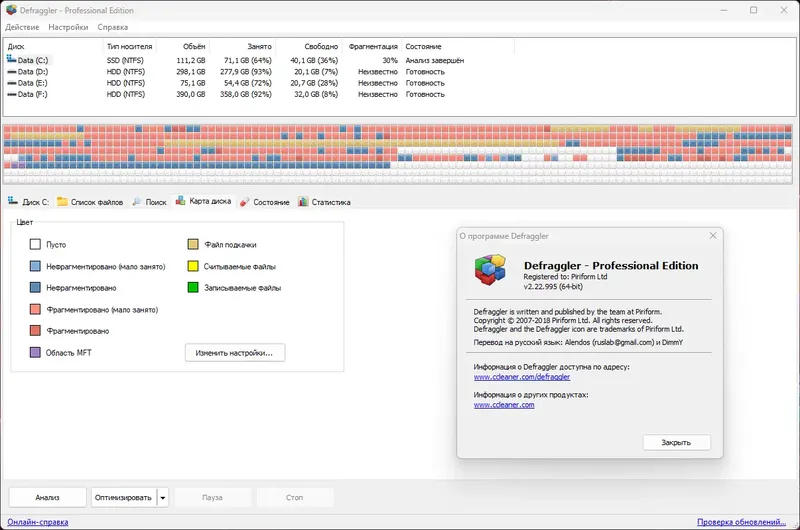Click the green Записываемые файлы swatch
800x530 pixels.
coord(193,288)
